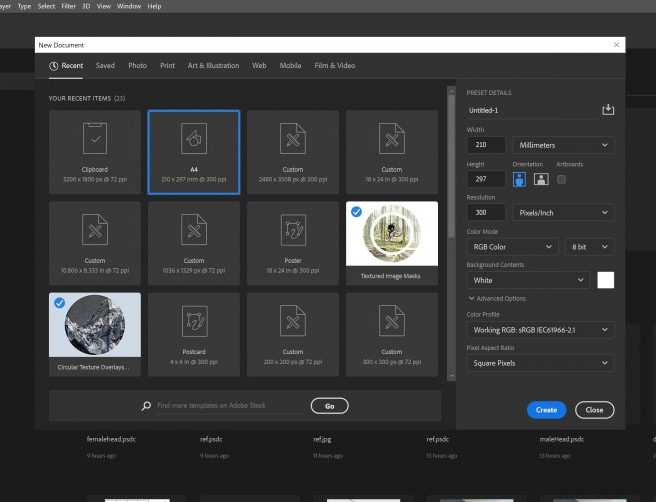Image resolution: width=656 pixels, height=502 pixels.
Task: Click the Create button
Action: [546, 410]
